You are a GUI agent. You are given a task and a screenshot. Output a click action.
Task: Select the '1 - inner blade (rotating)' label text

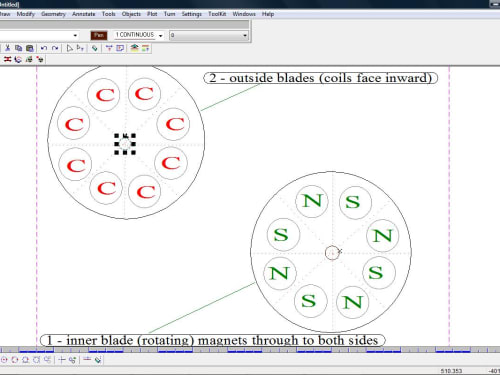213,340
